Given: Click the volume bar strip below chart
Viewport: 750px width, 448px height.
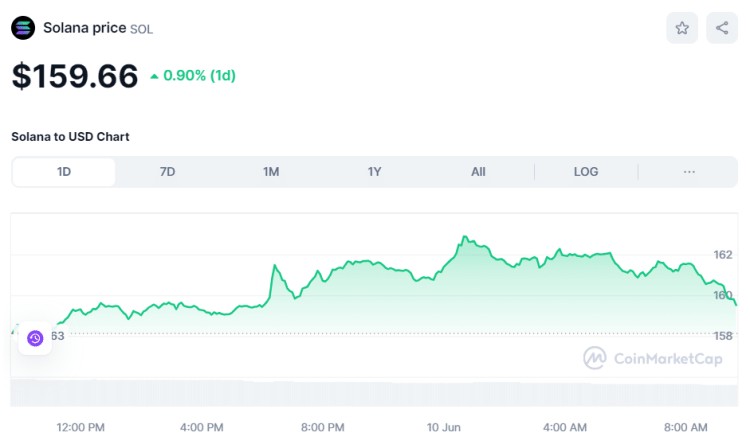Looking at the screenshot, I should pyautogui.click(x=374, y=393).
